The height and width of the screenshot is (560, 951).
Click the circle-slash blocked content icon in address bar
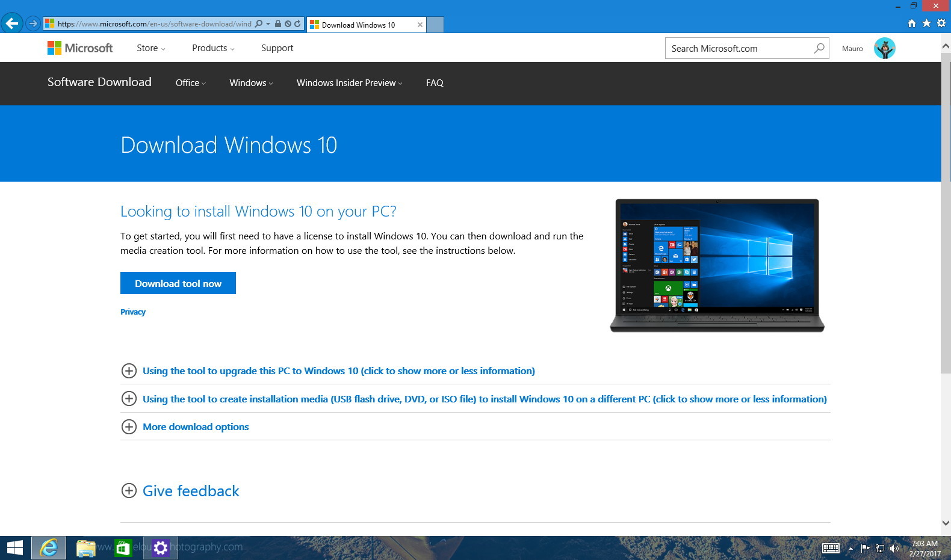pyautogui.click(x=288, y=23)
